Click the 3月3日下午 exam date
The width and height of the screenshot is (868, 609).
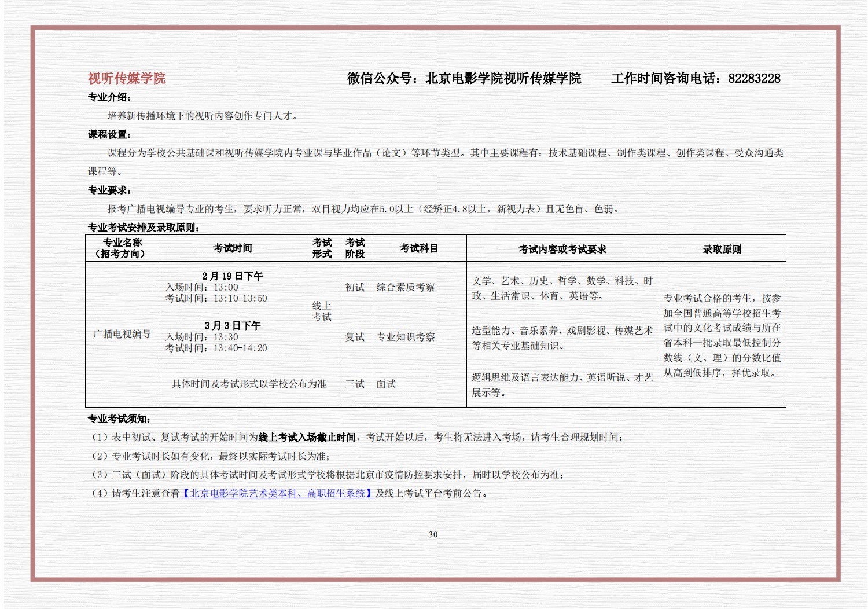[x=233, y=326]
